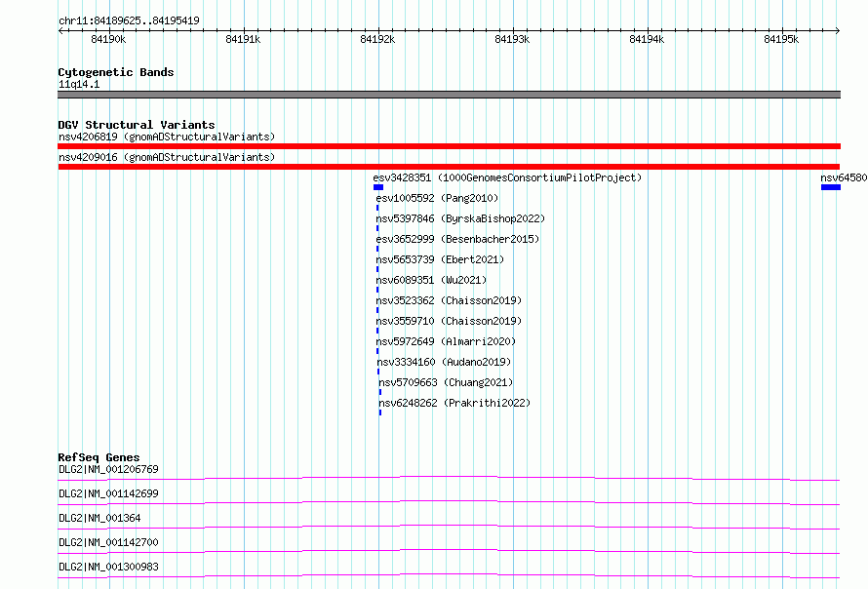This screenshot has width=868, height=589.
Task: Click the magenta intron line of DLG2|NM_001142700
Action: (x=449, y=550)
